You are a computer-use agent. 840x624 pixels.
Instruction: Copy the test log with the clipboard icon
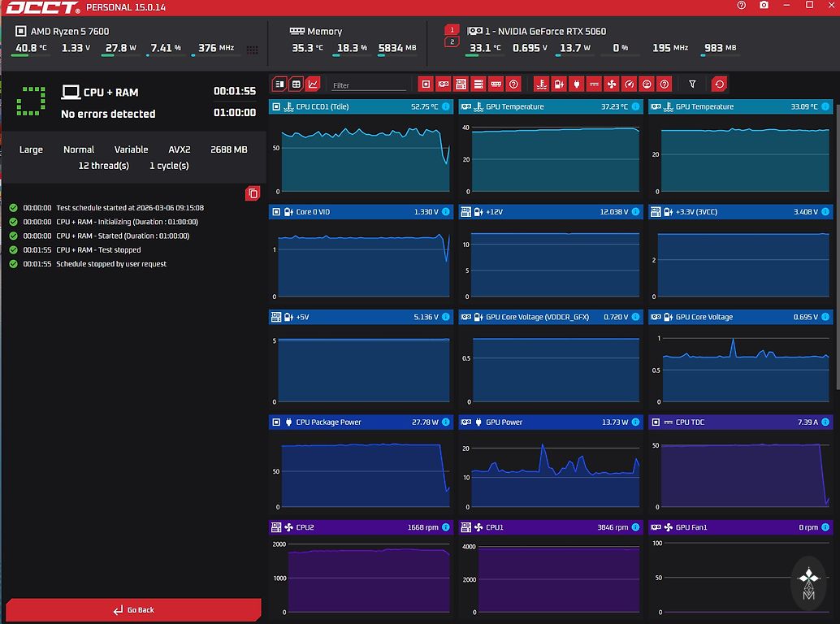pyautogui.click(x=253, y=193)
